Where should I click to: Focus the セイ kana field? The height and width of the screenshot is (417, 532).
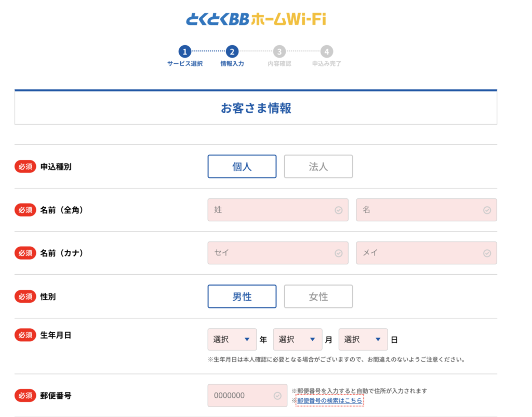pyautogui.click(x=278, y=253)
